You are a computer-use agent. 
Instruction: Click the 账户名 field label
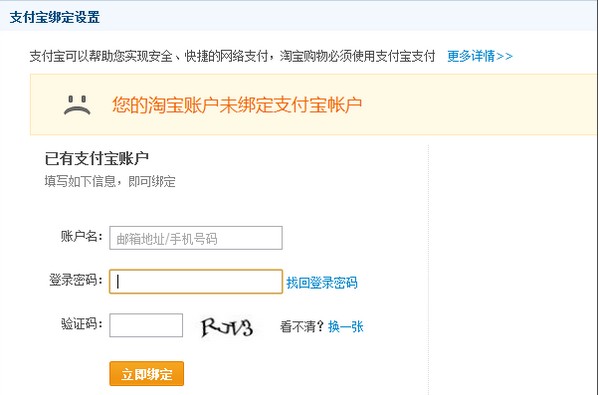81,236
